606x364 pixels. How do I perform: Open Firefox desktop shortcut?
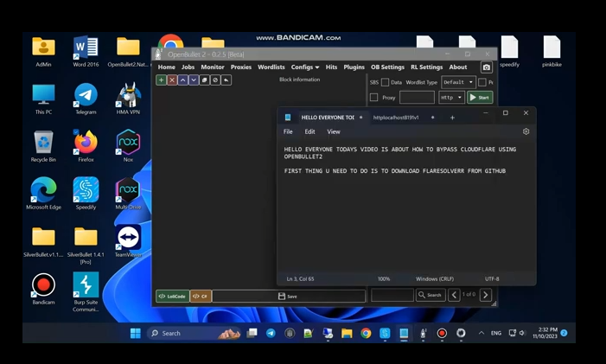coord(86,146)
